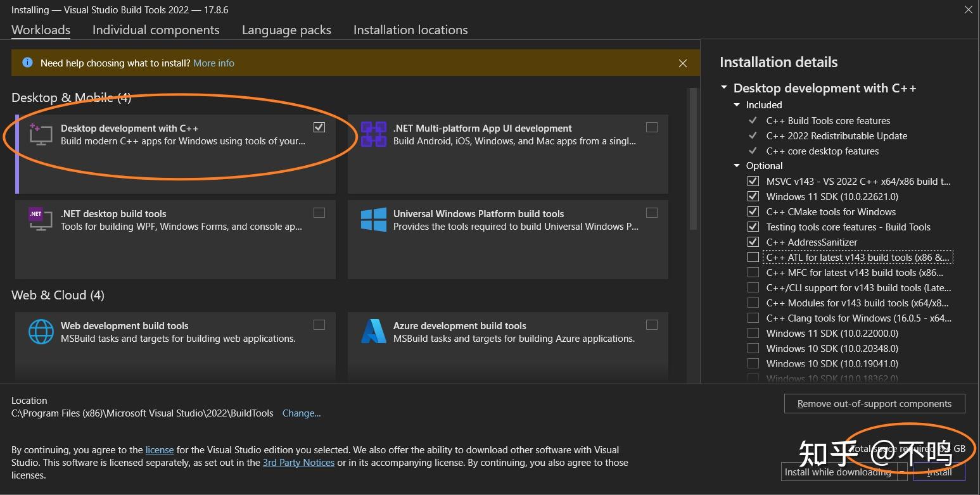The width and height of the screenshot is (980, 495).
Task: Switch to the Individual components tab
Action: [x=156, y=30]
